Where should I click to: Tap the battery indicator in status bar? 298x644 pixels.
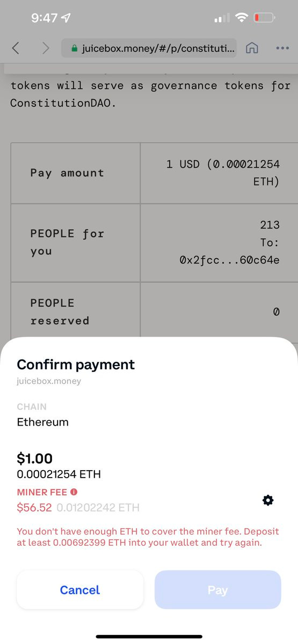point(265,18)
